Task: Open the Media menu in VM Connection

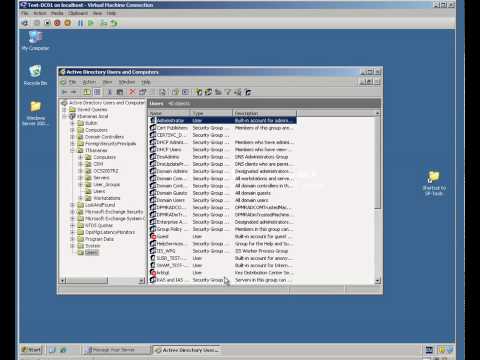Action: (57, 13)
